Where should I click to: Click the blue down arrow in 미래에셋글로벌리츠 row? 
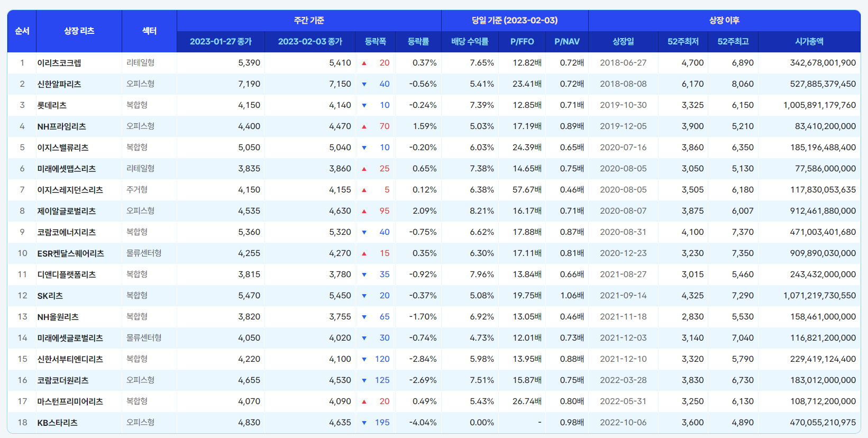[364, 338]
